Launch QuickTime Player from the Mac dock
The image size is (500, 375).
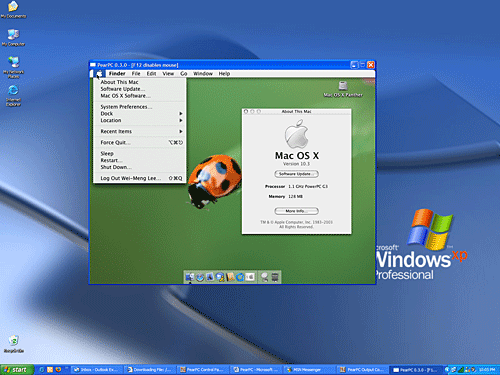tap(240, 277)
